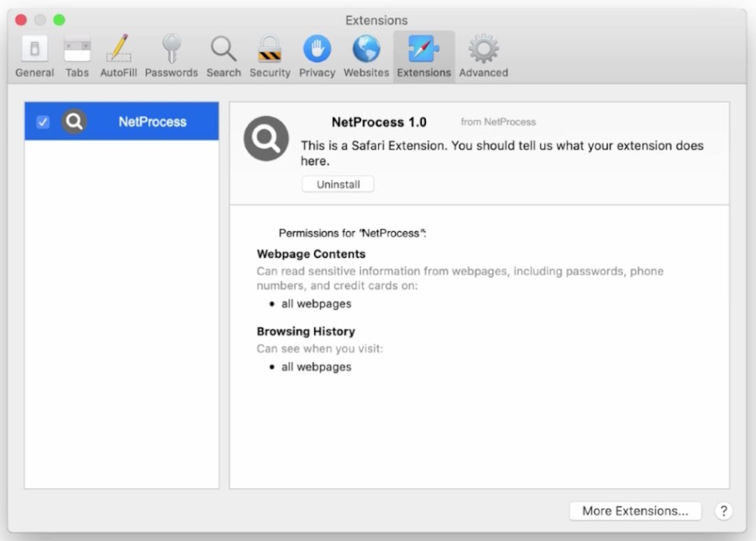This screenshot has width=756, height=541.
Task: Disable the NetProcess extension checkbox
Action: (43, 121)
